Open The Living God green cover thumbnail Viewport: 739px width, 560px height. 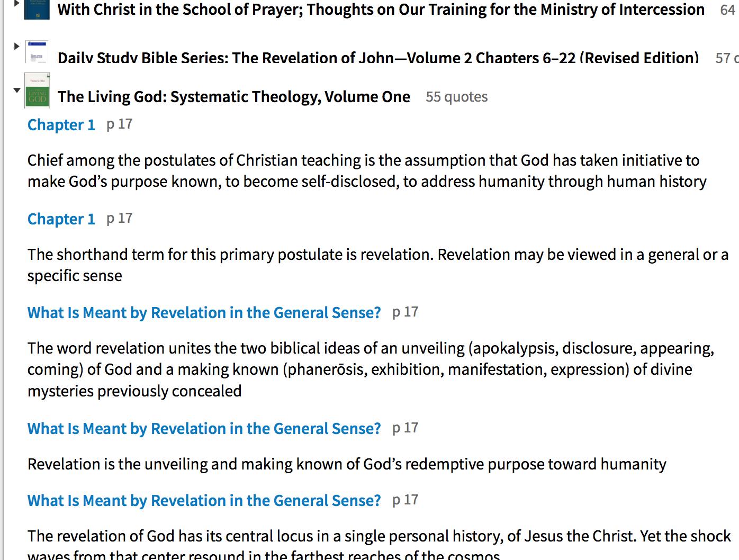37,91
